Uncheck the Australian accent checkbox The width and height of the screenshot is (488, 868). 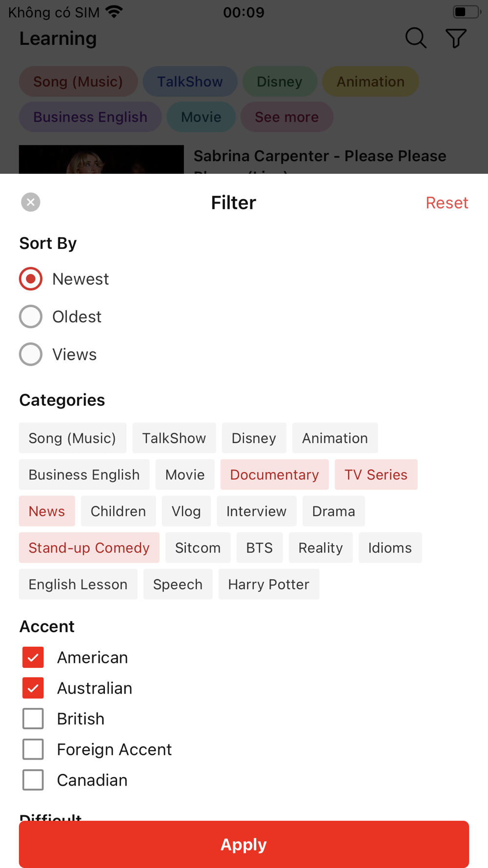click(33, 688)
